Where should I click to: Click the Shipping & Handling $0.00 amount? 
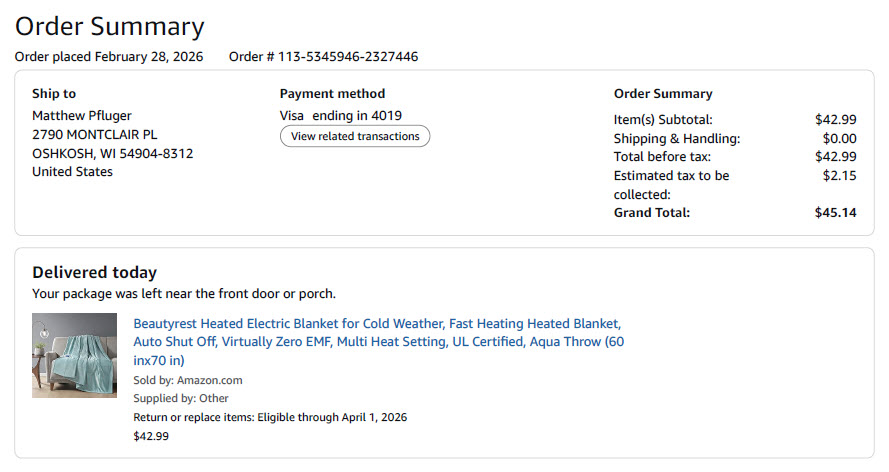tap(839, 138)
